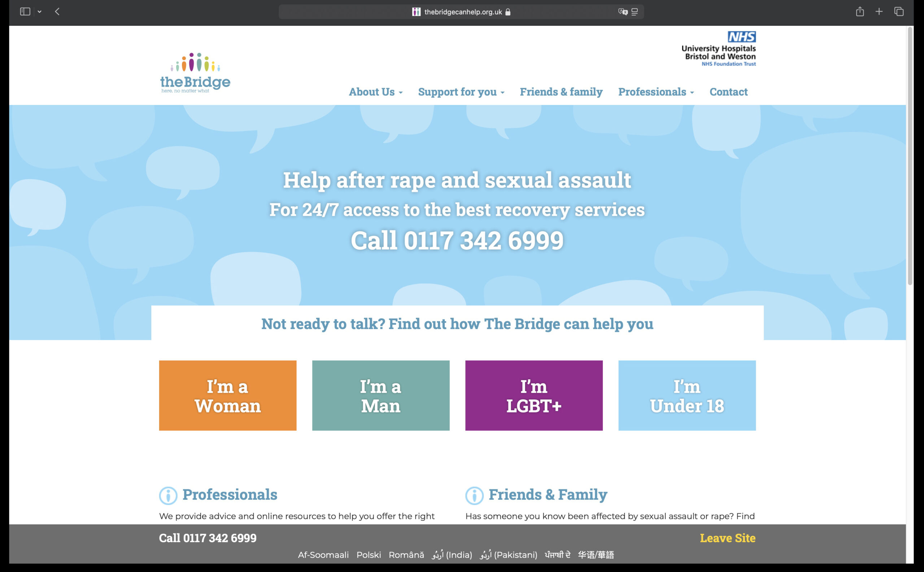924x572 pixels.
Task: Open the Professionals section heading
Action: [230, 494]
